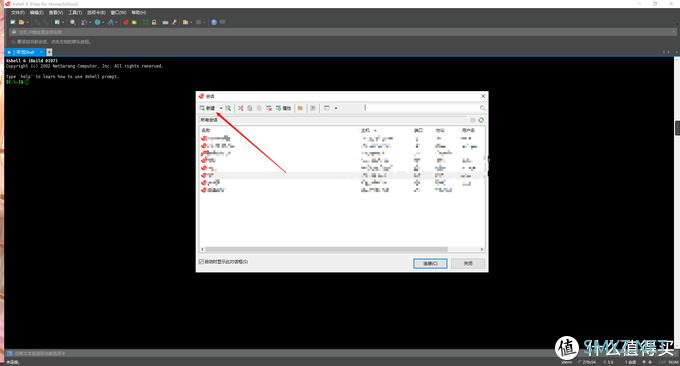
Task: Click the New Session icon in main toolbar
Action: click(x=13, y=22)
